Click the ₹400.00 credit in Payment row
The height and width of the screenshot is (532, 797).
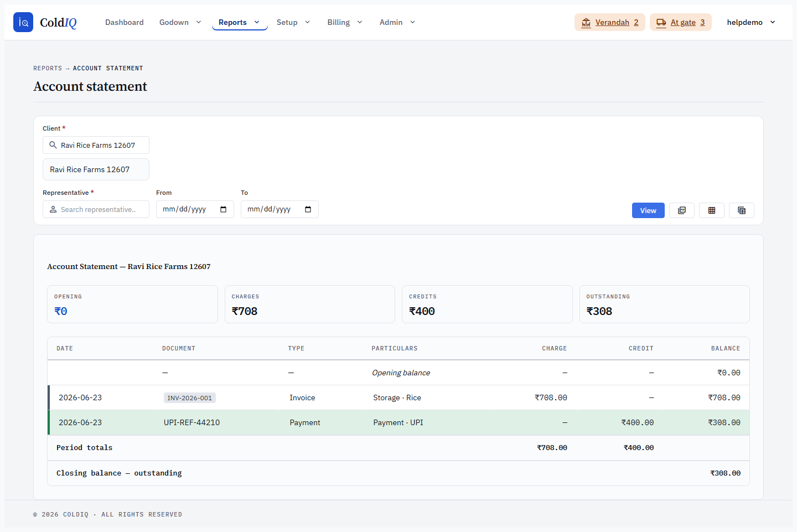(637, 422)
